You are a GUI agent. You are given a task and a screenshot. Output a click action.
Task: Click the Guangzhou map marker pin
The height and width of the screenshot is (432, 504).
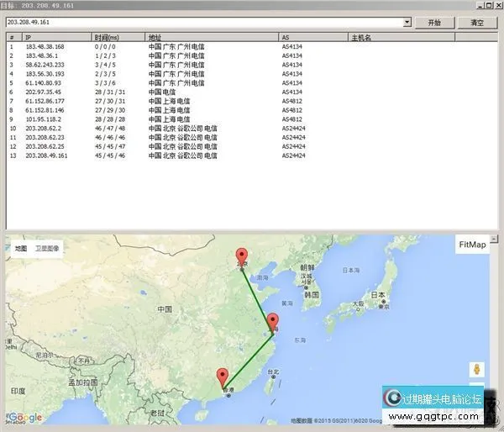223,377
